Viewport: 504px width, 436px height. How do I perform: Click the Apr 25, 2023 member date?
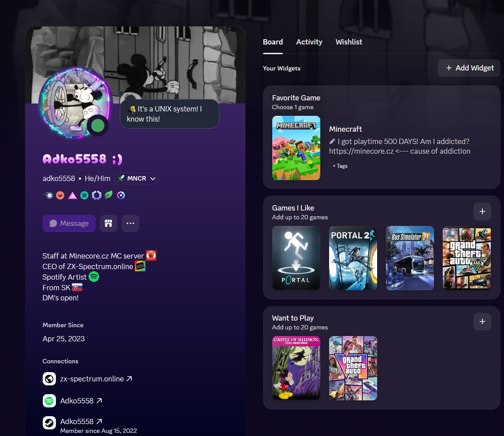click(x=63, y=339)
